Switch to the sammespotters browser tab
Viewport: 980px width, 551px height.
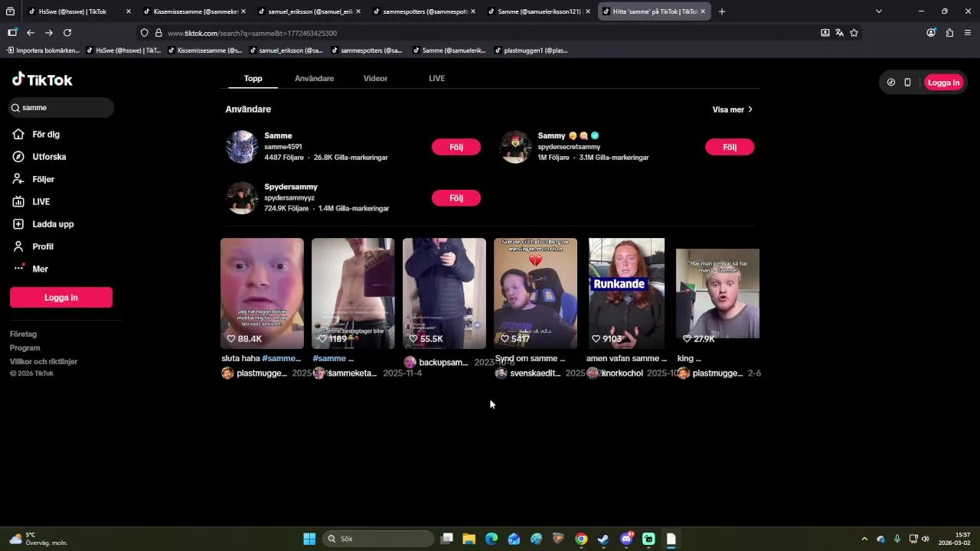coord(425,11)
